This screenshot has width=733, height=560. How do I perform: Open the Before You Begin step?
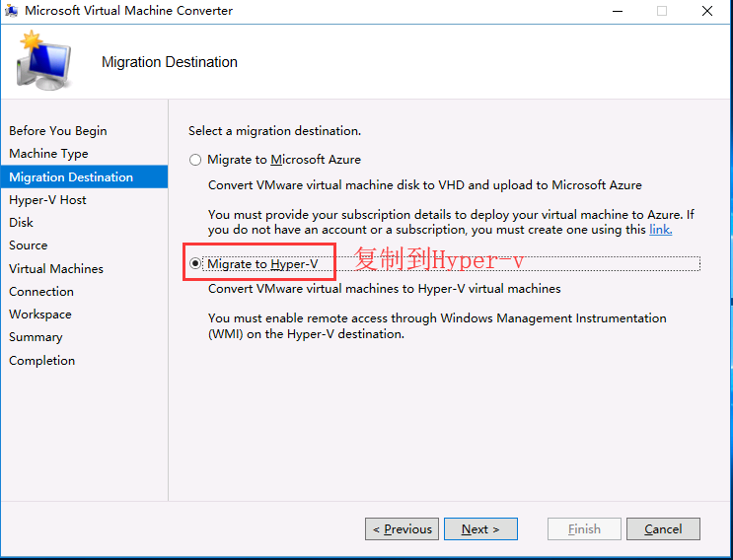coord(58,131)
